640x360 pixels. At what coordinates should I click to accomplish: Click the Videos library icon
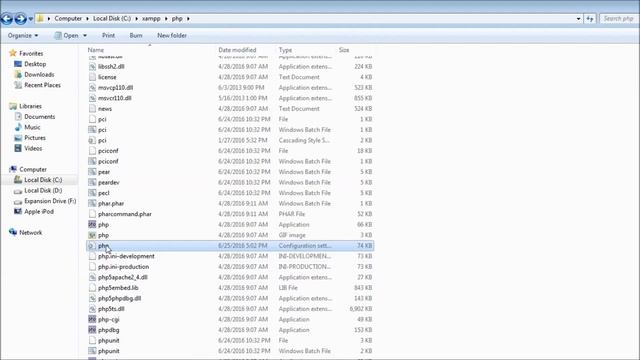coord(18,148)
